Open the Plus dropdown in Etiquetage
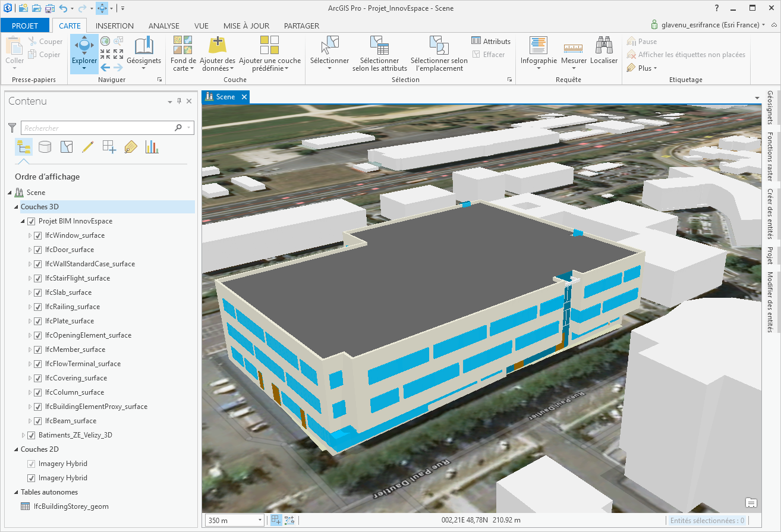781x532 pixels. [643, 68]
